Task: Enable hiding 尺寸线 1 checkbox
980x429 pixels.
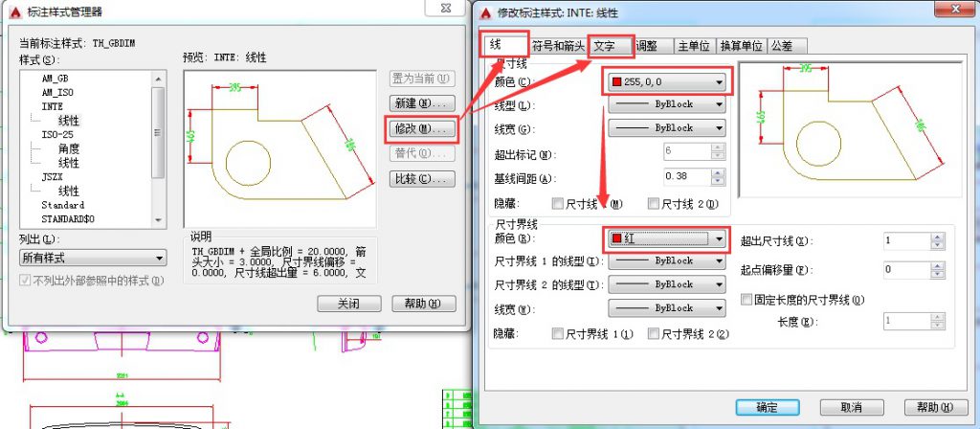Action: coord(558,203)
